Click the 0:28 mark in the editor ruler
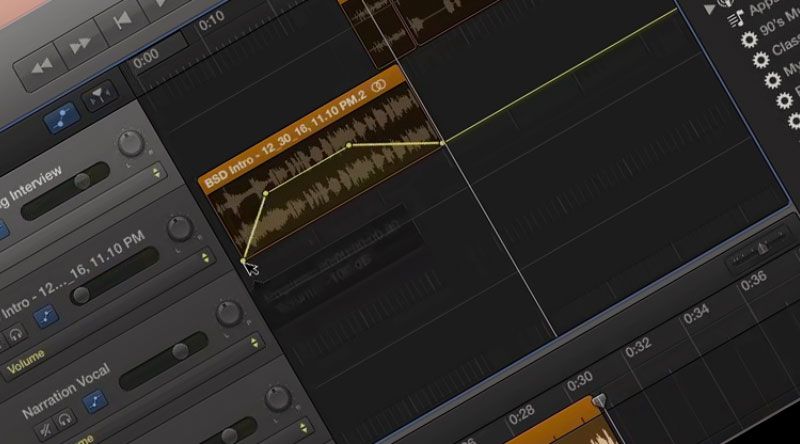 pyautogui.click(x=521, y=414)
